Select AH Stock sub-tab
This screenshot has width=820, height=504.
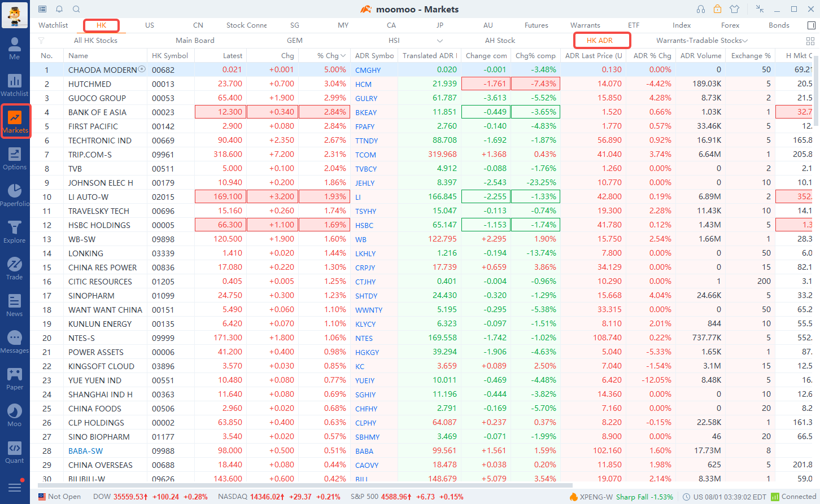pyautogui.click(x=500, y=41)
